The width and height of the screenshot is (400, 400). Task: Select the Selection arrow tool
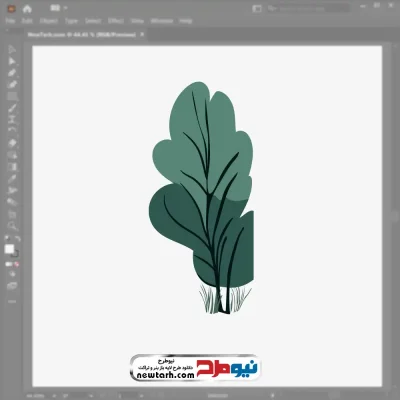pos(12,49)
